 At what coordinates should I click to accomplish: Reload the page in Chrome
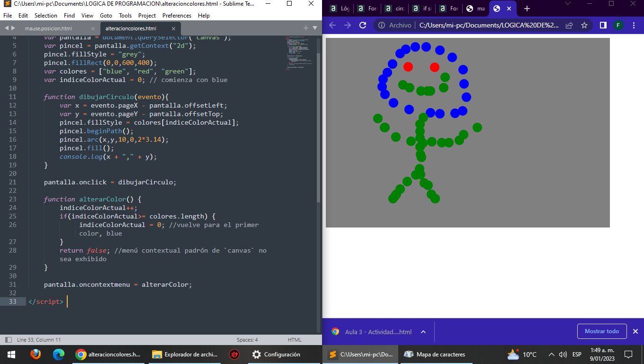point(363,25)
